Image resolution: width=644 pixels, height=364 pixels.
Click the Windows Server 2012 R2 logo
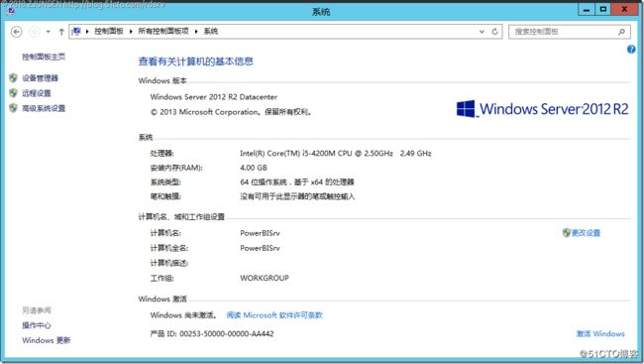(542, 109)
